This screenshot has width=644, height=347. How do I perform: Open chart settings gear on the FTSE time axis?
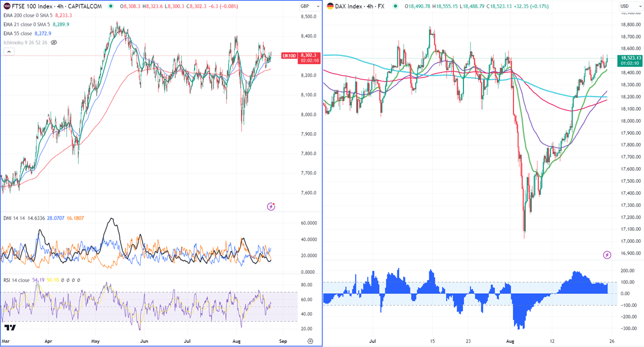[x=310, y=341]
